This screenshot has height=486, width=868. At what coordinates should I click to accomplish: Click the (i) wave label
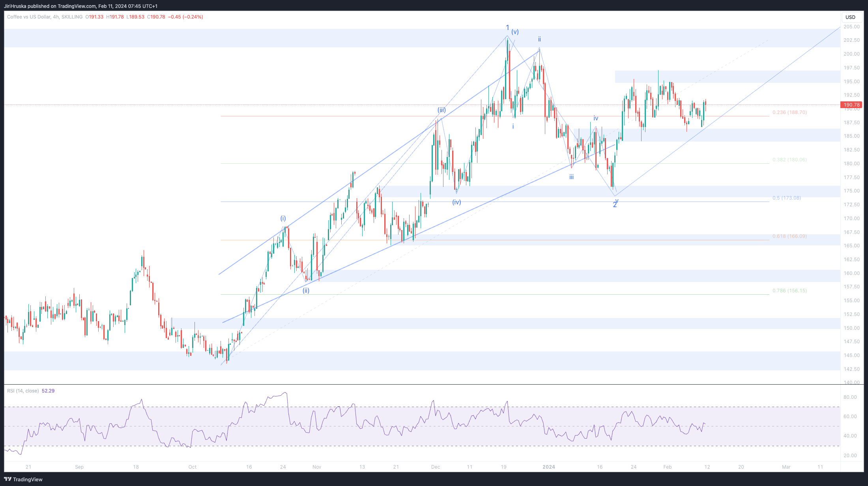coord(283,219)
